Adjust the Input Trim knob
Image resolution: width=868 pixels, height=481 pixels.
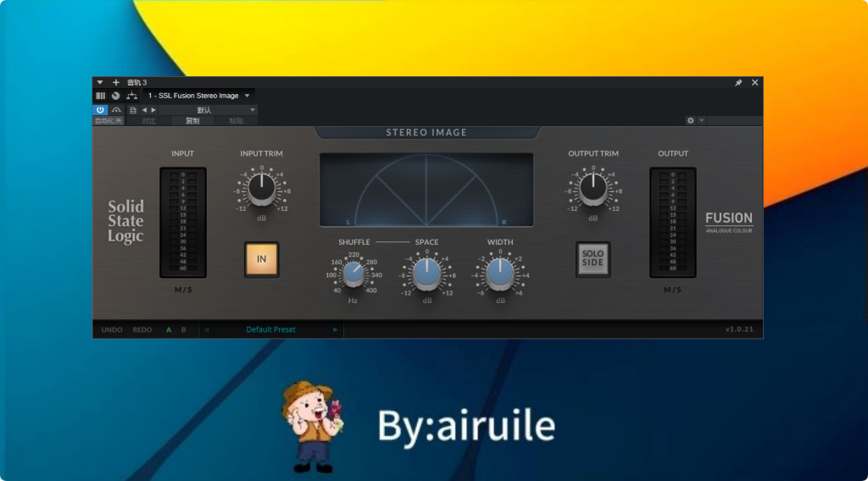(262, 189)
